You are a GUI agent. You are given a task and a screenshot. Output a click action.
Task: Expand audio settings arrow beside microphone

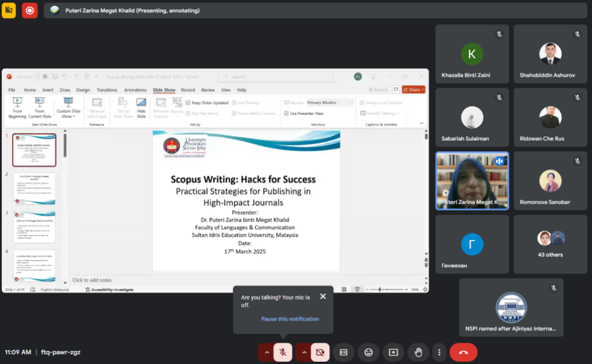point(267,352)
